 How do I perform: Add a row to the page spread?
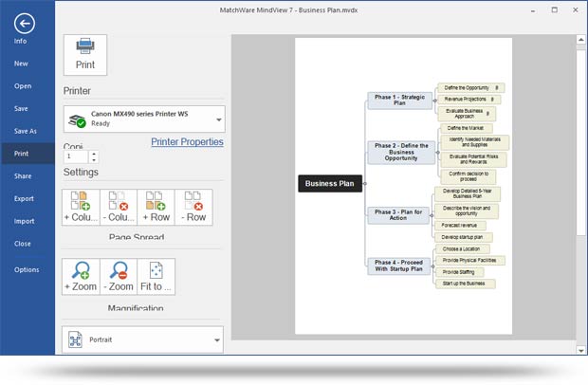156,208
